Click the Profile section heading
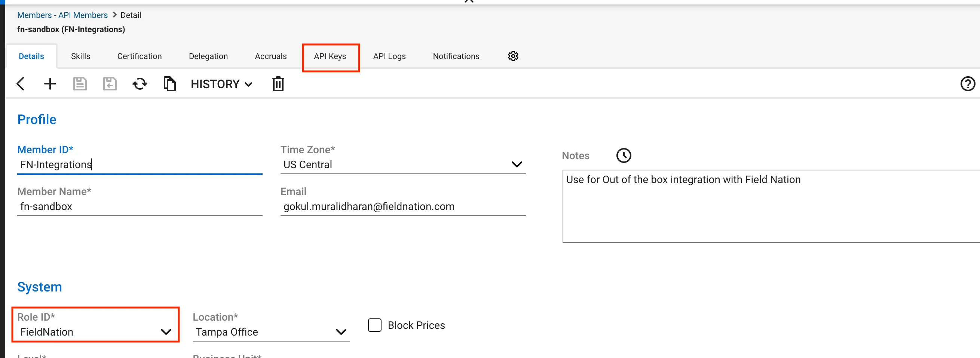 pyautogui.click(x=37, y=119)
